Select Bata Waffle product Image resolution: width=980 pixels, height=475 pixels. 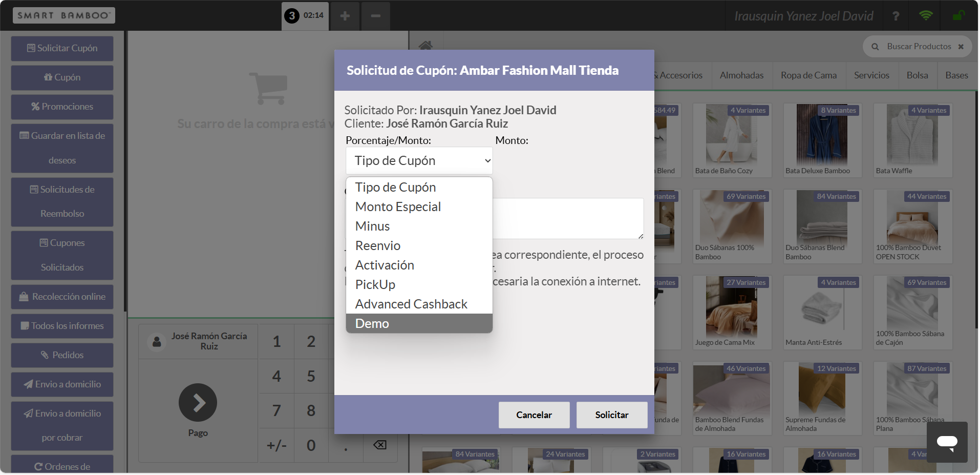coord(912,140)
